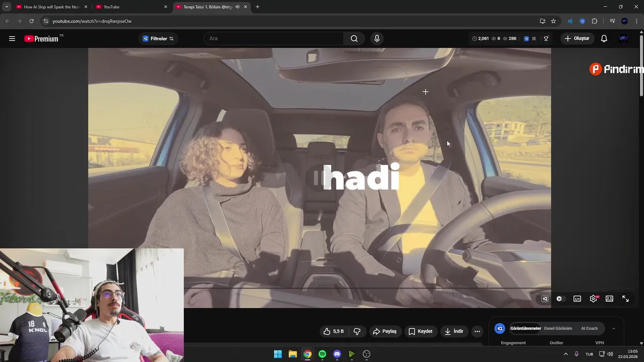The width and height of the screenshot is (644, 362).
Task: Like the video with thumbs up
Action: tap(334, 331)
